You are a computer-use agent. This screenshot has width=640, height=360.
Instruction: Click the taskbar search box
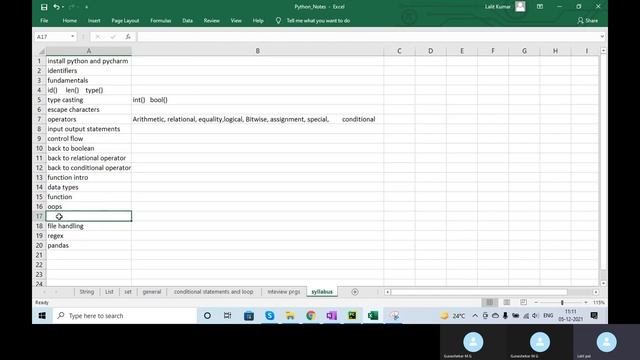pos(124,316)
